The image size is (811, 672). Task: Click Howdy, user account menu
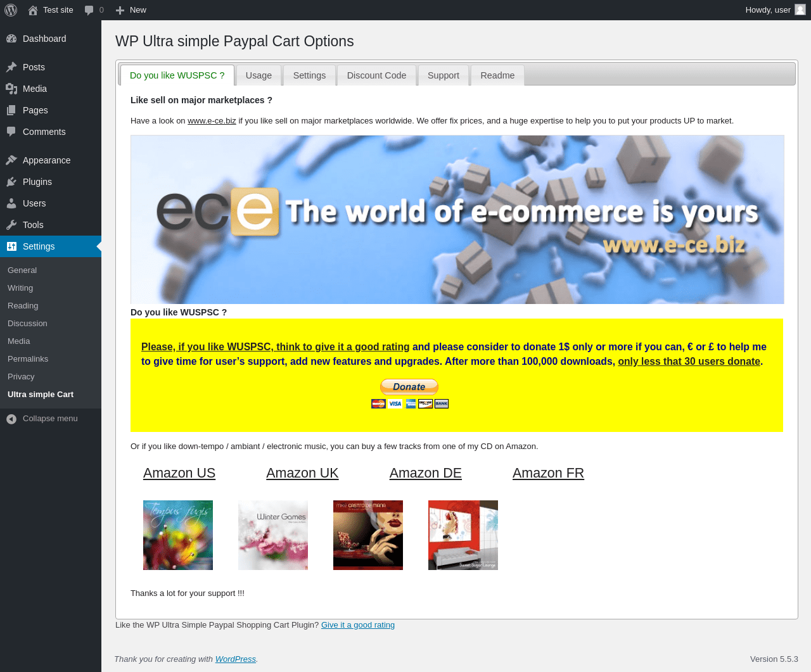pyautogui.click(x=775, y=10)
